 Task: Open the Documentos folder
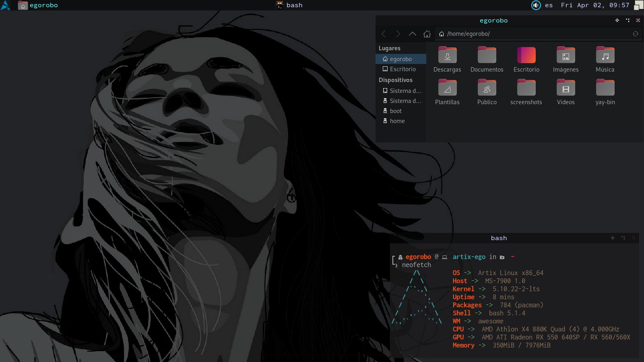[x=487, y=56]
